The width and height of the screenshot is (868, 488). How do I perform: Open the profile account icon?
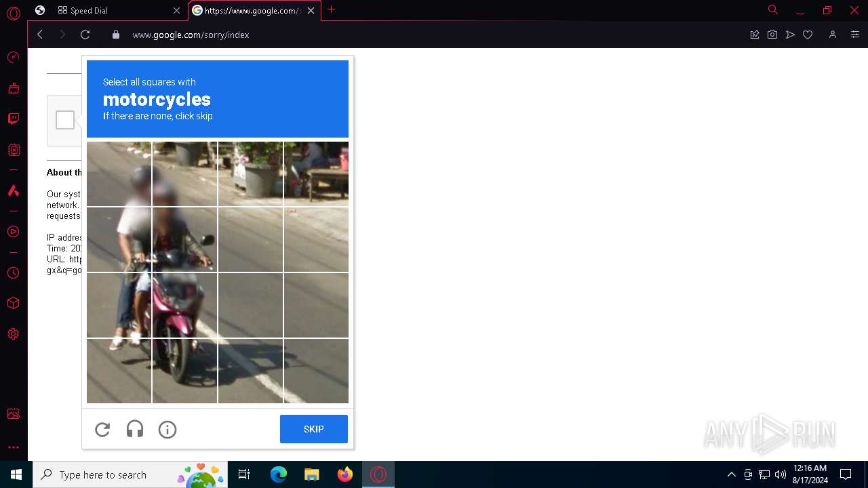833,35
